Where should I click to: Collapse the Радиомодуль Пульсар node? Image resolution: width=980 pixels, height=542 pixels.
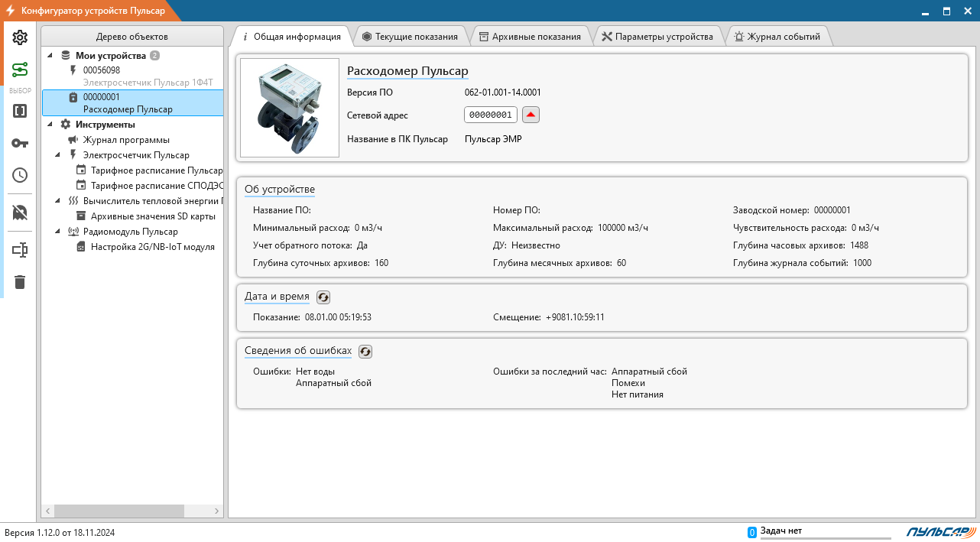click(58, 232)
